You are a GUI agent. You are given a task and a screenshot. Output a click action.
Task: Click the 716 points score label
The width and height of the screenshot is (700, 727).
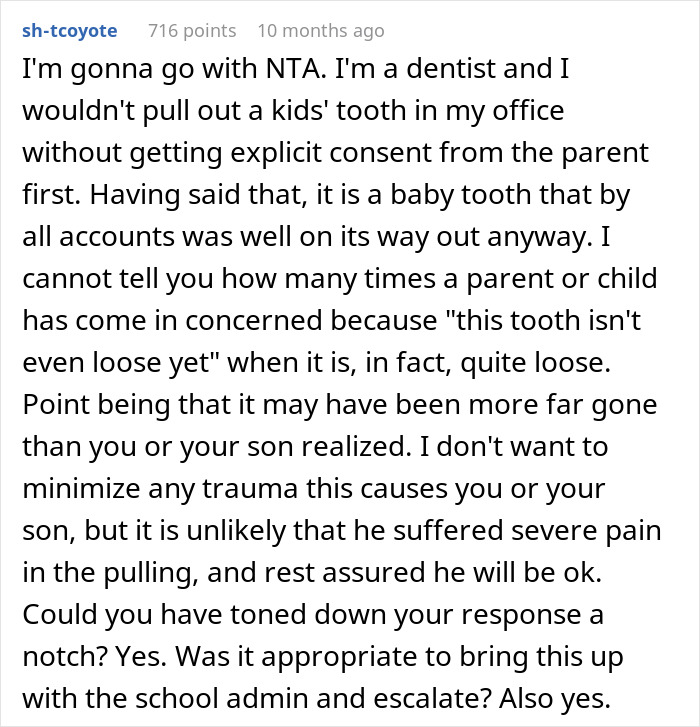(191, 31)
